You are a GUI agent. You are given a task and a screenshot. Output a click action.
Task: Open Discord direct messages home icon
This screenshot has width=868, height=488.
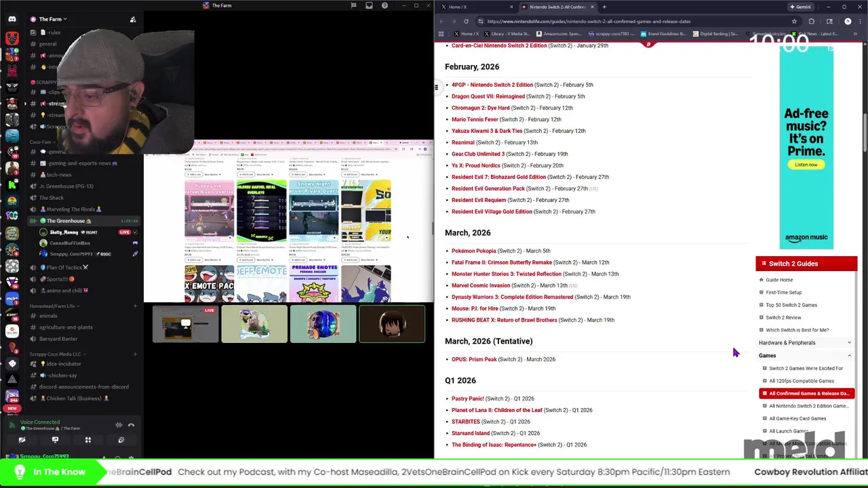12,19
